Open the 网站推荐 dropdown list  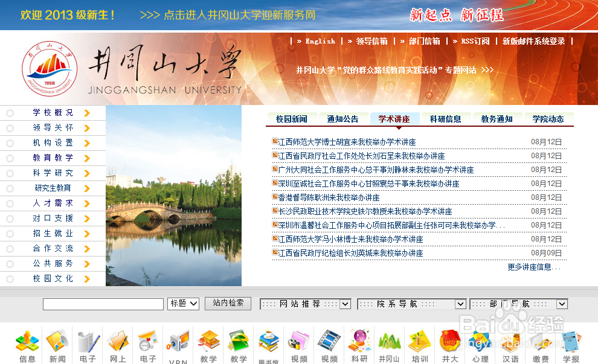[x=305, y=304]
